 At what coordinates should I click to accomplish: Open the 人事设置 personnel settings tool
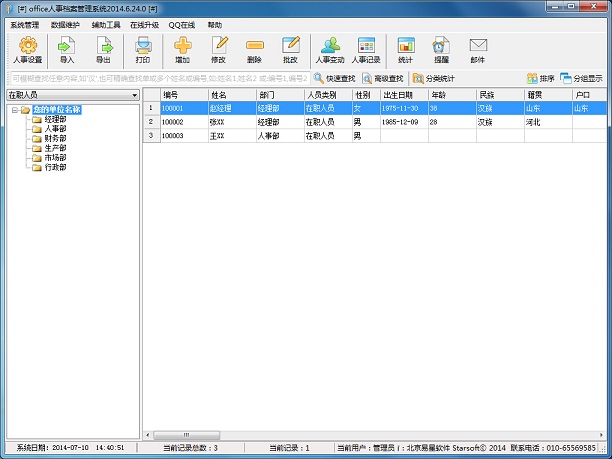28,49
